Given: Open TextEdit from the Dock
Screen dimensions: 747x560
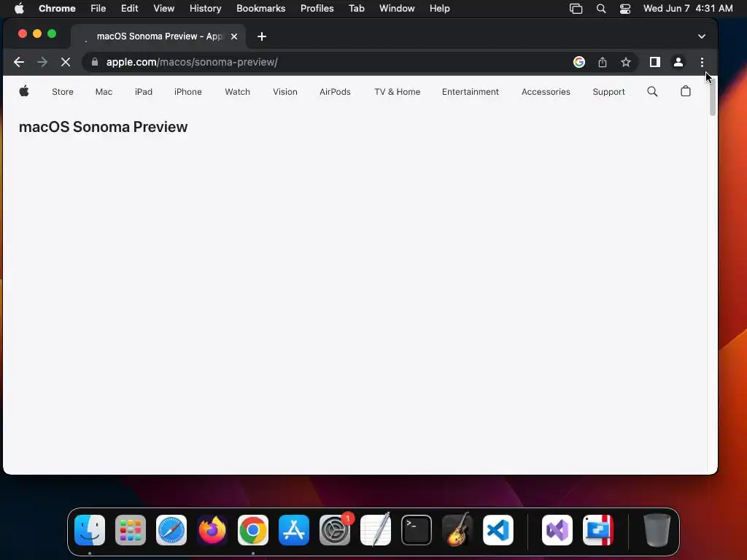Looking at the screenshot, I should coord(376,530).
